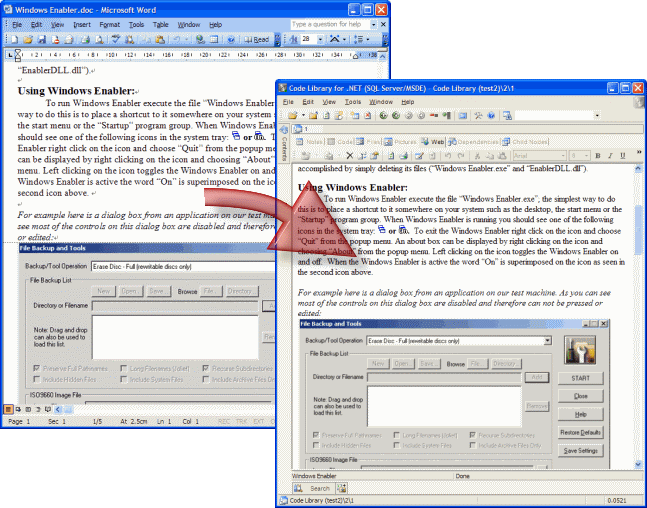Click the Undo icon in Code Library editor toolbar

coord(448,156)
